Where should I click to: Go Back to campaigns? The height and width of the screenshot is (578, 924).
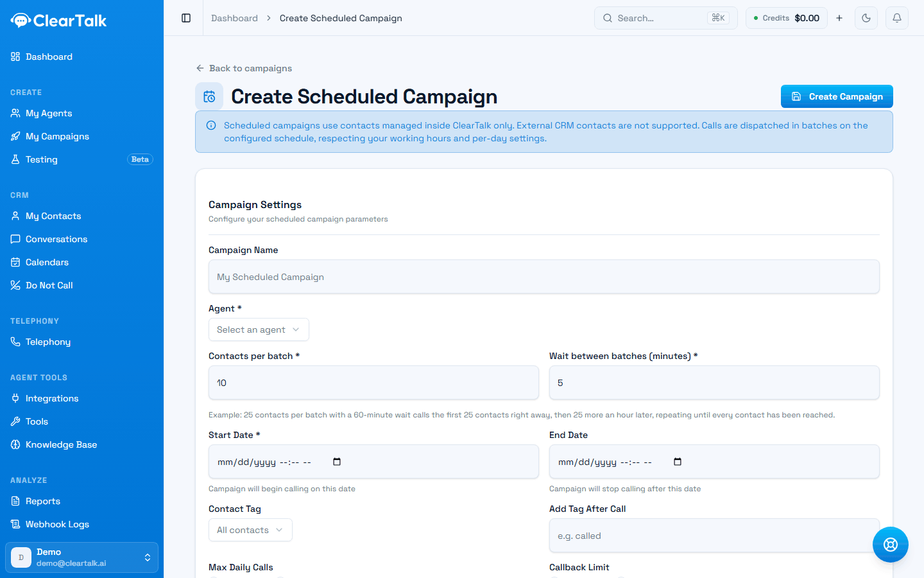244,68
